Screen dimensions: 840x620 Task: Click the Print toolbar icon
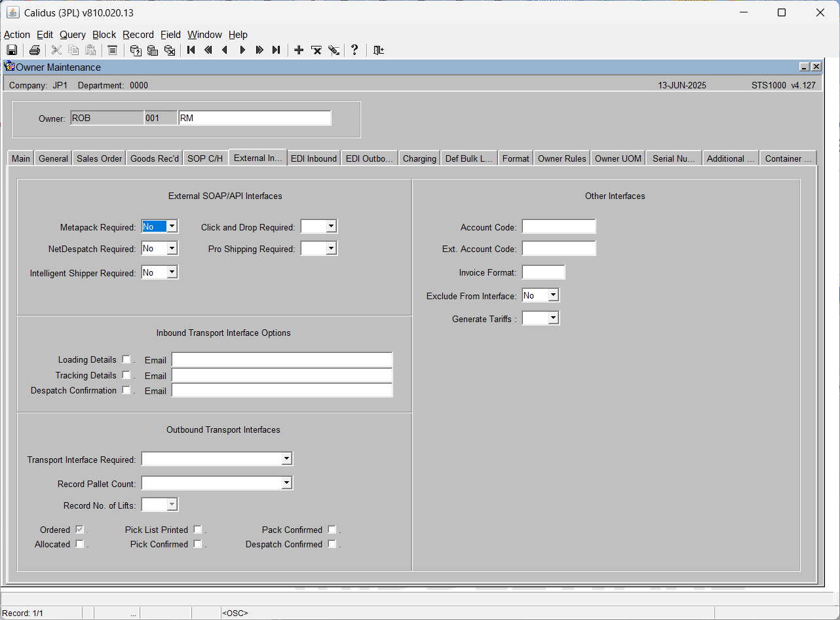tap(34, 50)
